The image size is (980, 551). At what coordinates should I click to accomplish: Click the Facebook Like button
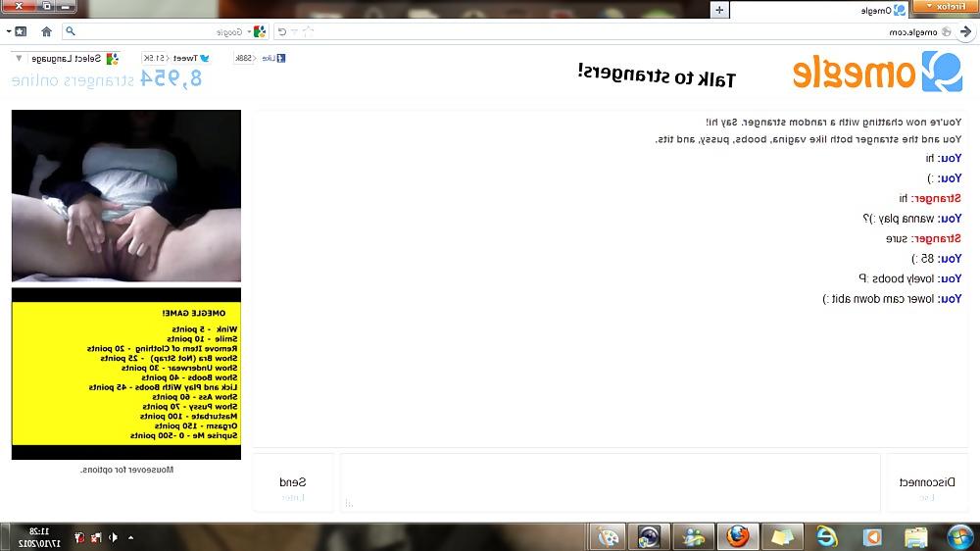tap(273, 58)
